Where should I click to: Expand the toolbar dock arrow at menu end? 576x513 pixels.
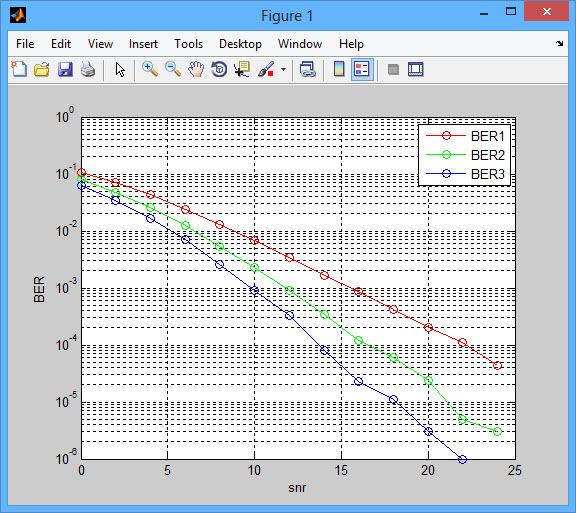[559, 44]
